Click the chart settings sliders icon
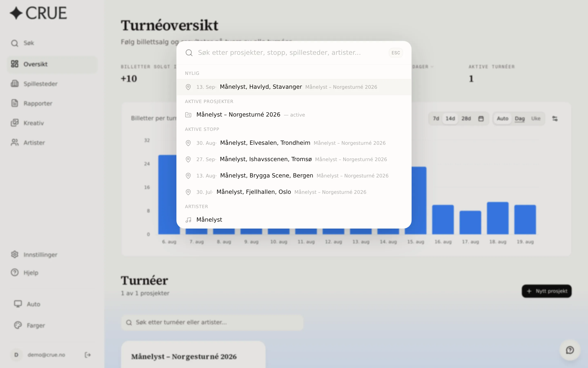 pos(555,119)
